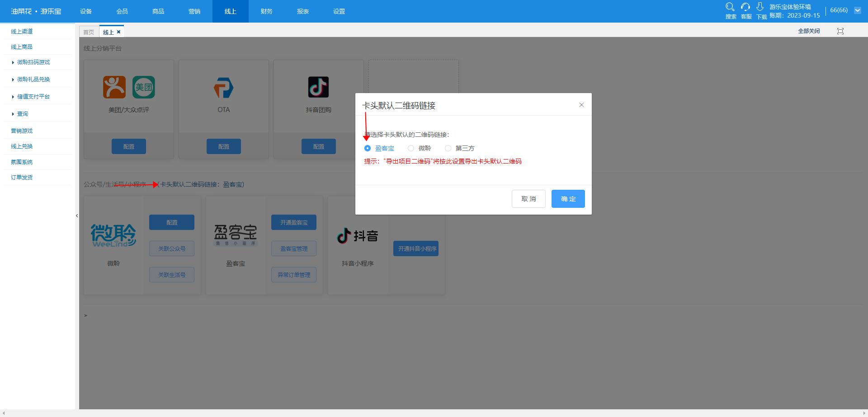Screen dimensions: 868x417
Task: Select the 微聆 radio option
Action: (411, 148)
